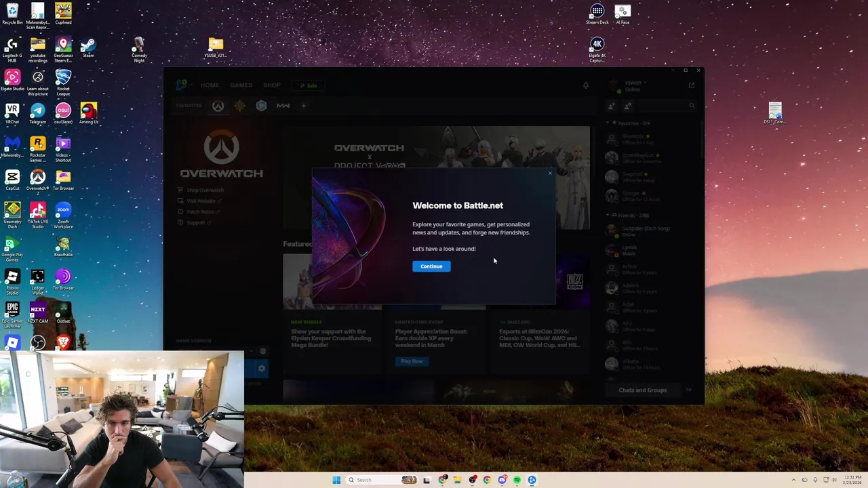Open Recycle Bin desktop icon
868x488 pixels.
click(x=12, y=14)
